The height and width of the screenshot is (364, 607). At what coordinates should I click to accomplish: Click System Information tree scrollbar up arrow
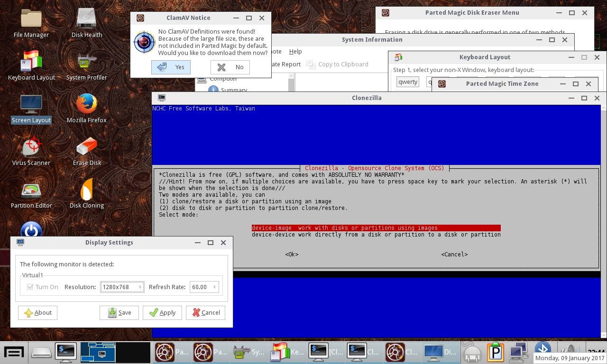291,76
